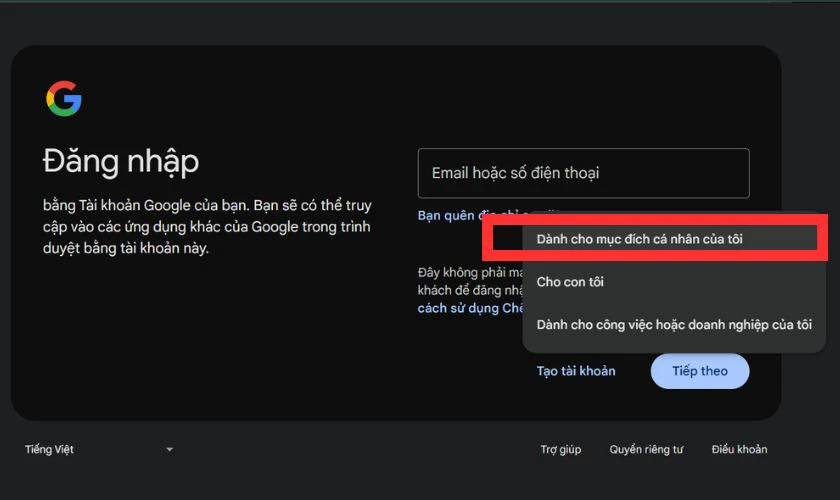This screenshot has height=500, width=840.
Task: Open the Trợ giúp link
Action: 560,449
